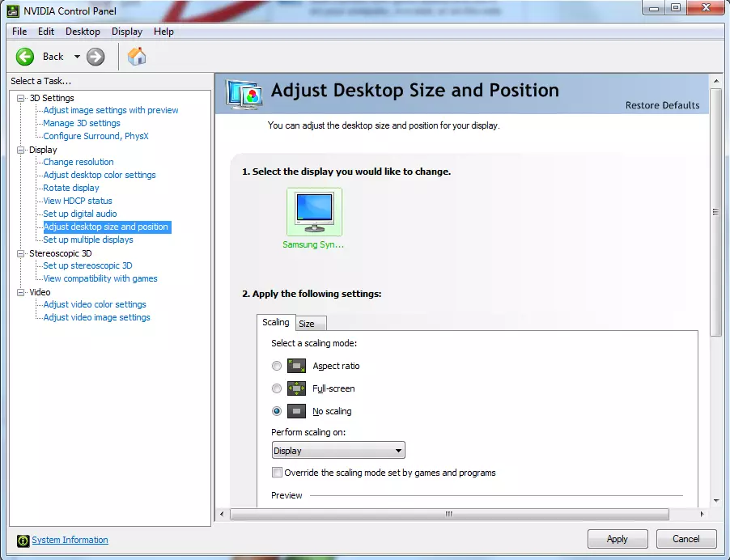This screenshot has height=560, width=730.
Task: Click the Aspect ratio scaling icon
Action: pyautogui.click(x=296, y=366)
